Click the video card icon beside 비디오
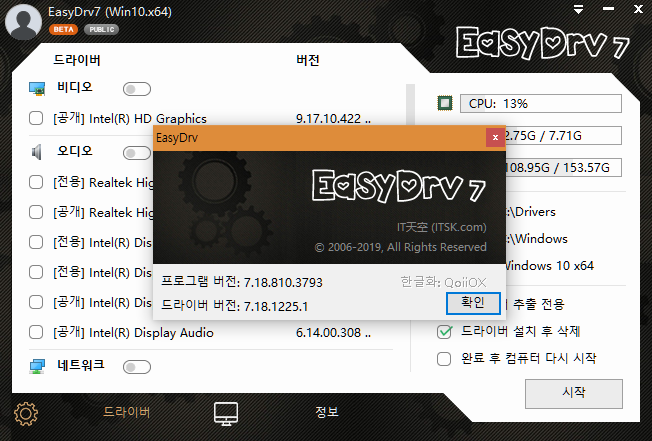 pyautogui.click(x=37, y=89)
